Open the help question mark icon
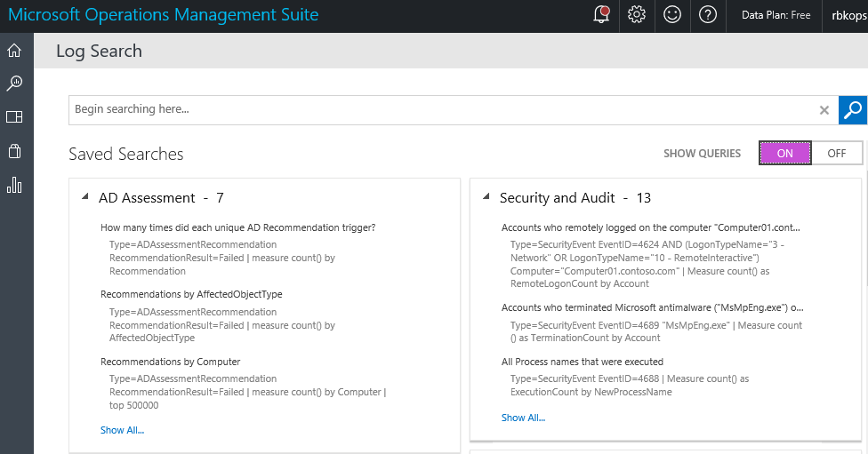Viewport: 868px width, 454px height. point(708,15)
